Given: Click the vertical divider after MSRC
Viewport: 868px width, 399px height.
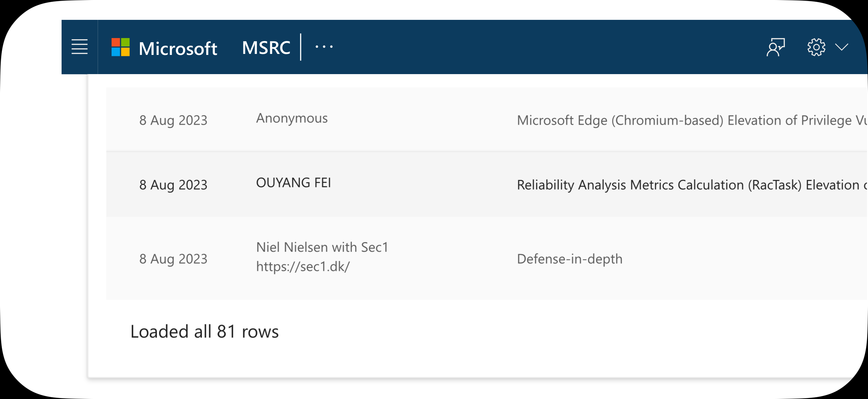Looking at the screenshot, I should tap(301, 47).
